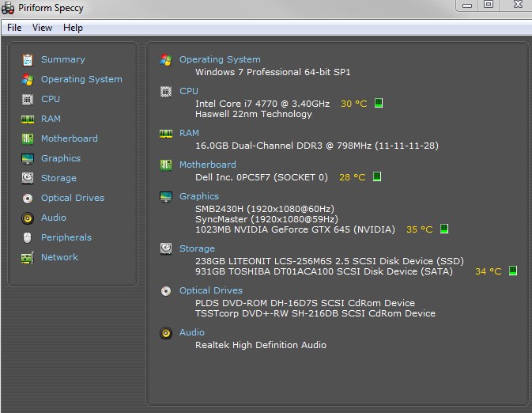
Task: Click the Storage drive icon in summary panel
Action: click(166, 248)
